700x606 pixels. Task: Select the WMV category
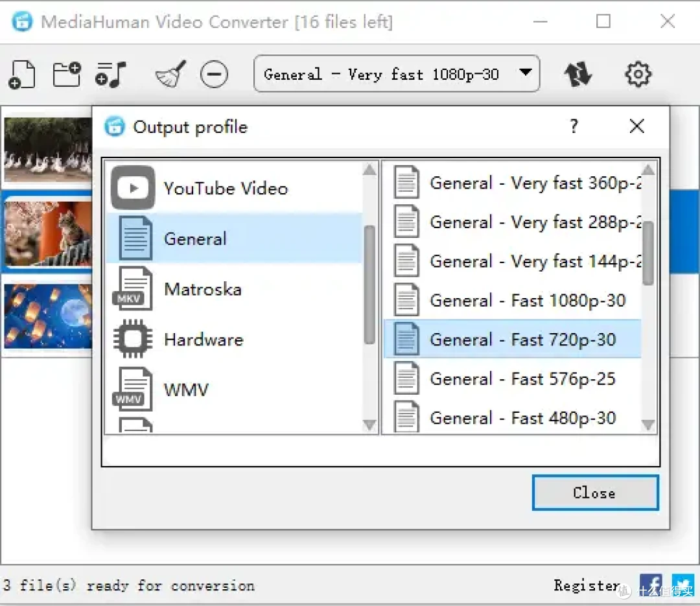[235, 390]
